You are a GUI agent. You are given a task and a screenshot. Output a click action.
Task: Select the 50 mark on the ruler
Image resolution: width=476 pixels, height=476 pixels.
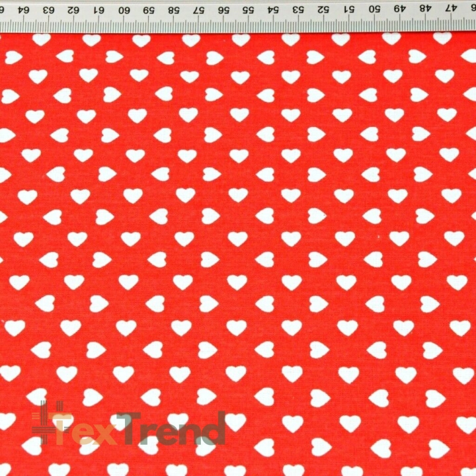374,9
